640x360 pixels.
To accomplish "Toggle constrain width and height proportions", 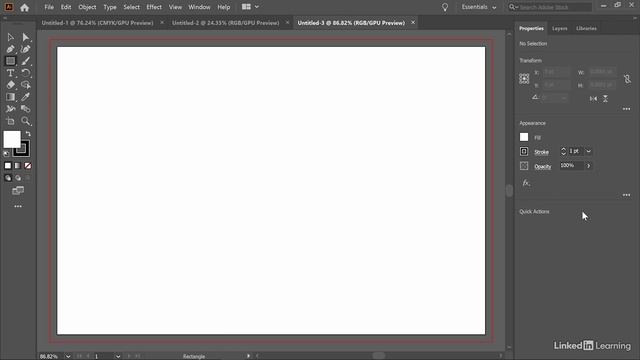I will tap(627, 79).
